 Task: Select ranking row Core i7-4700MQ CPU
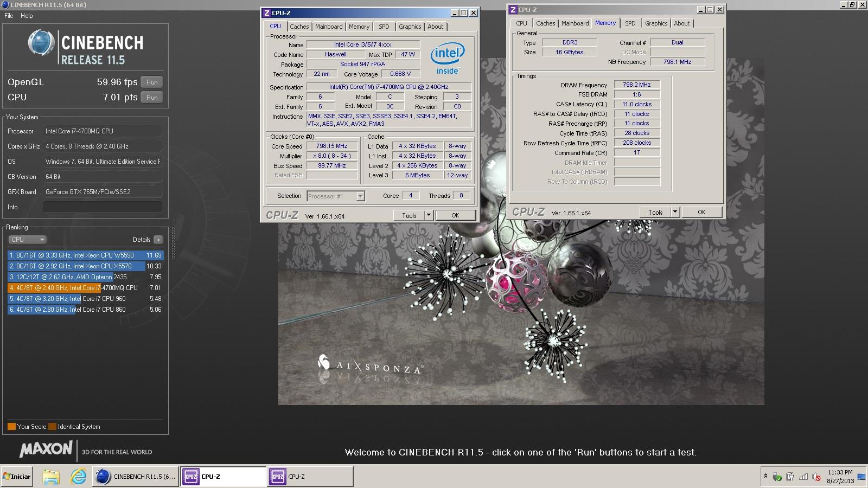click(85, 288)
